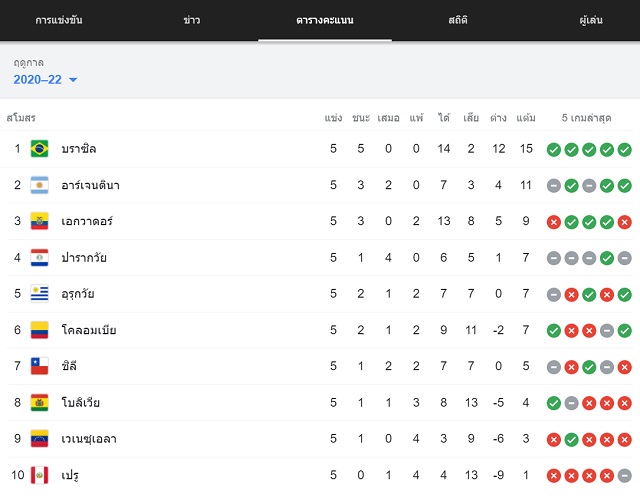The image size is (640, 504).
Task: Open the ผู้เล่น tab
Action: tap(591, 20)
